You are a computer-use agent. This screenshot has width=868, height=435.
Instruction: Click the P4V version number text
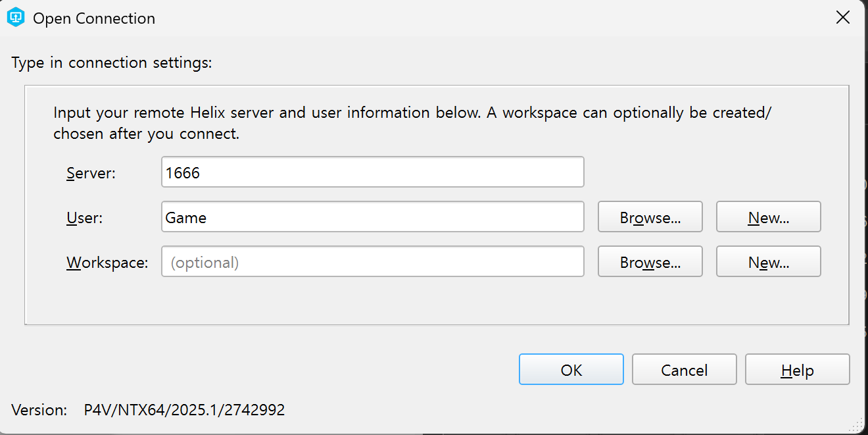[x=184, y=410]
